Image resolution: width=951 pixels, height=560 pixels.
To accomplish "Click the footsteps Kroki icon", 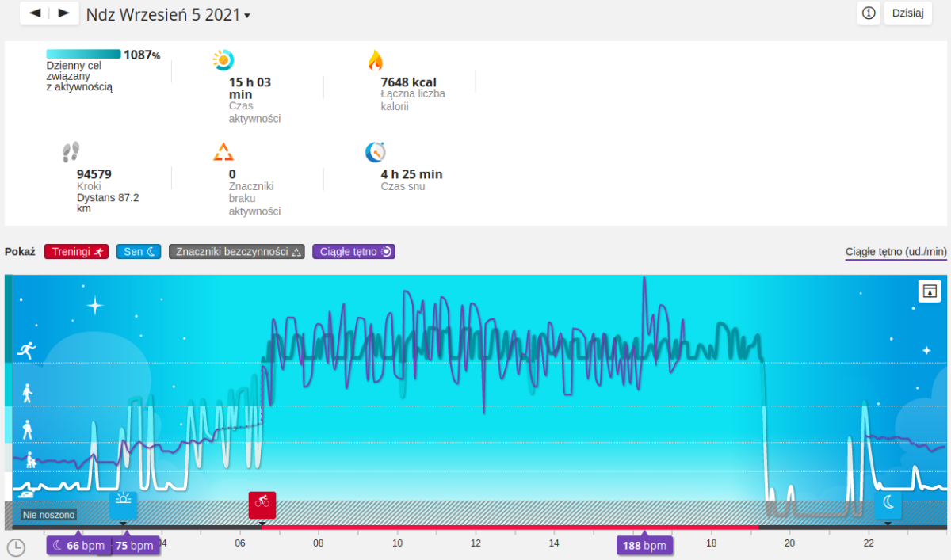I will pos(71,152).
